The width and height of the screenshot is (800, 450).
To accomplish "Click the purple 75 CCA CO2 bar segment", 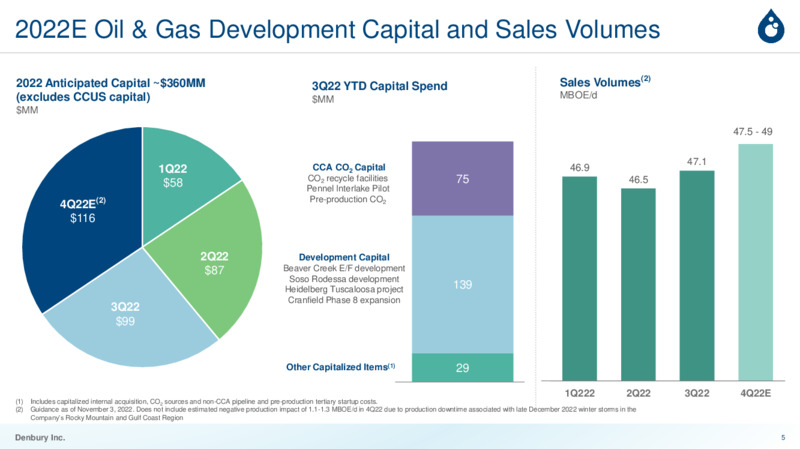I will (462, 179).
